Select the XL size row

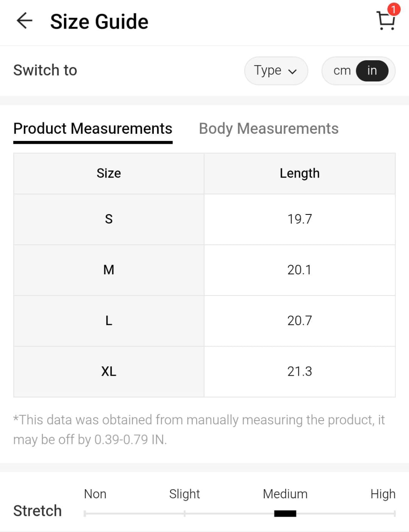[108, 372]
